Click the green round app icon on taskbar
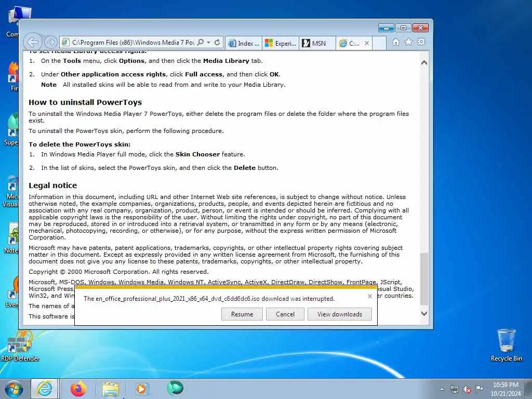 [175, 388]
